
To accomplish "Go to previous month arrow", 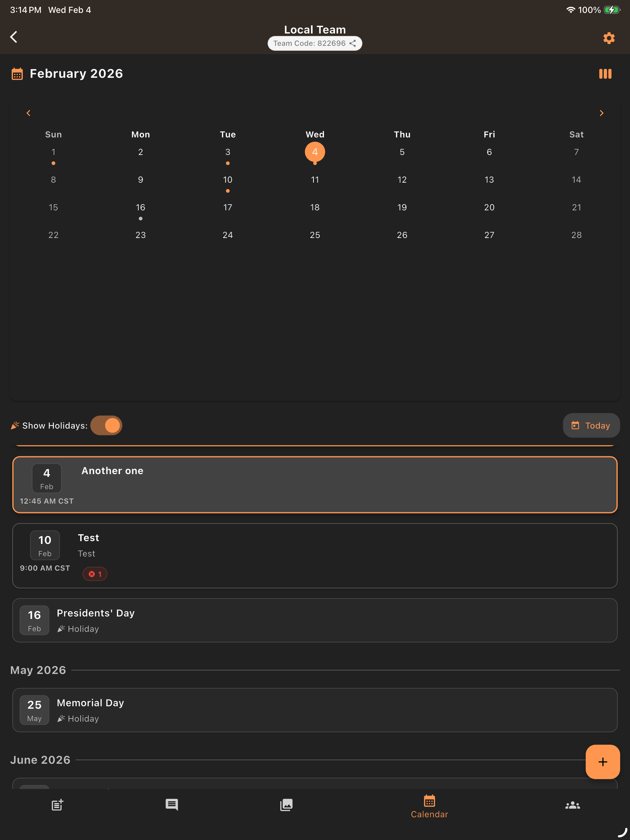I will click(28, 113).
